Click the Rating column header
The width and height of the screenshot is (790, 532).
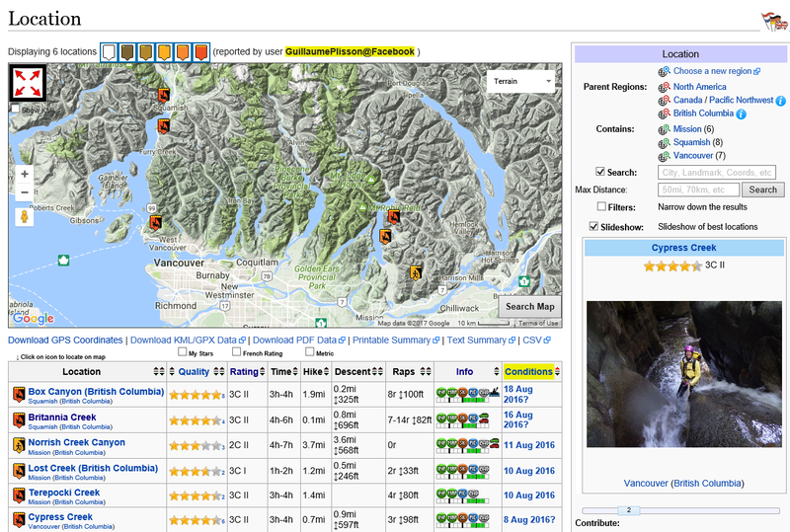point(243,372)
